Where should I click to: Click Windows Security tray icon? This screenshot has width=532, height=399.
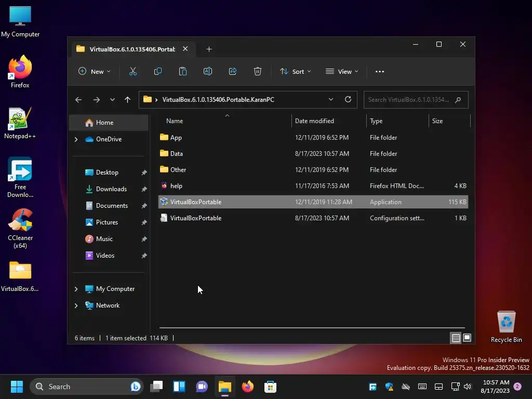point(389,387)
